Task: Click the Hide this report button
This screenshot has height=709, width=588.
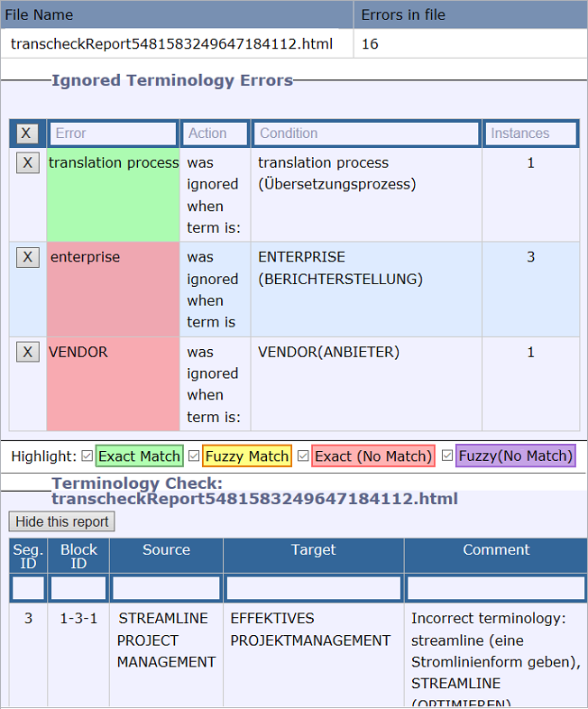Action: [x=61, y=521]
